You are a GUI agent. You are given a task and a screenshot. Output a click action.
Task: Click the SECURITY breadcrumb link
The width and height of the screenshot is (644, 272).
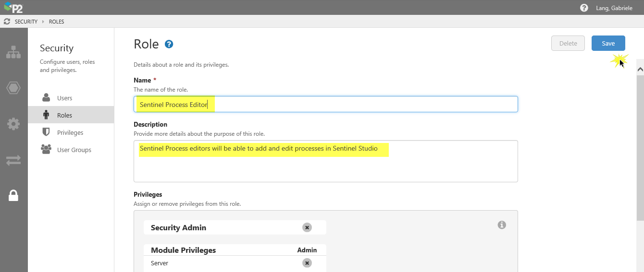point(26,22)
